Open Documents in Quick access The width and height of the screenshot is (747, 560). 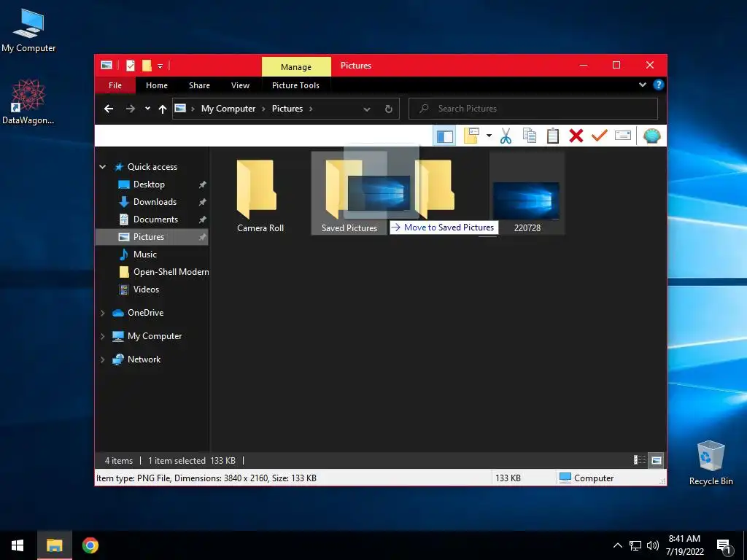tap(155, 219)
